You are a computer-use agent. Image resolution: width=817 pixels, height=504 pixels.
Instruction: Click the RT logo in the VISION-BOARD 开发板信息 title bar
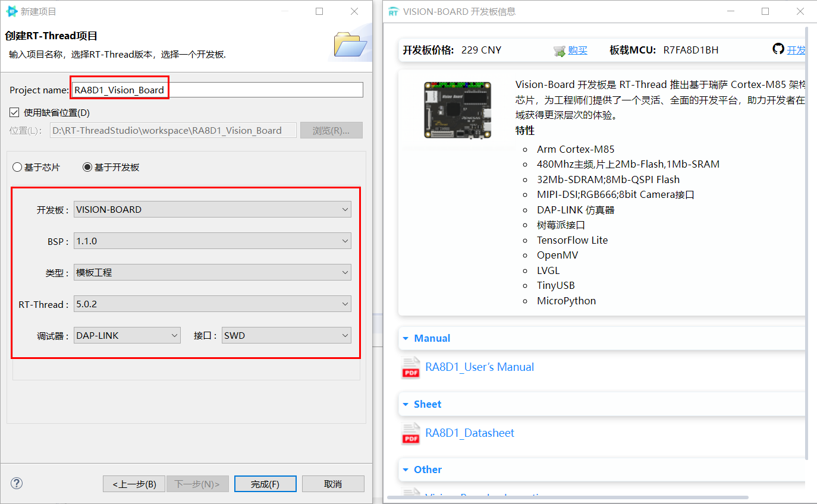393,11
